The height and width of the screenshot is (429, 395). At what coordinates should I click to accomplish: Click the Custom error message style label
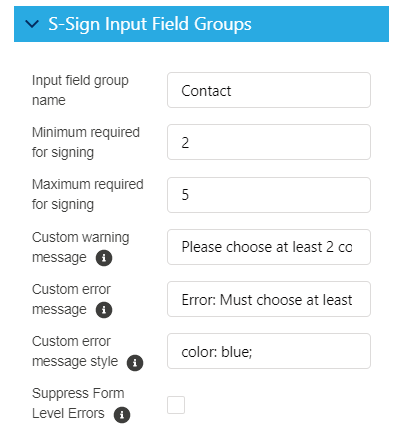pos(75,351)
